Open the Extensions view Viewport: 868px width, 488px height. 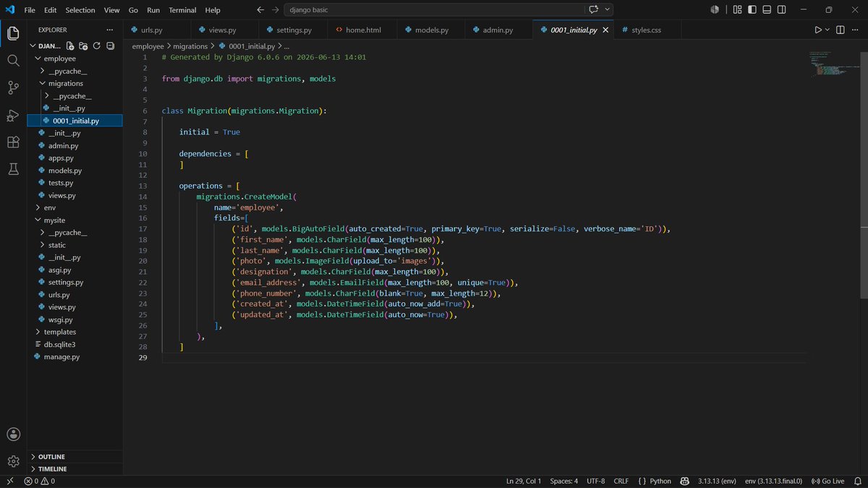(13, 142)
